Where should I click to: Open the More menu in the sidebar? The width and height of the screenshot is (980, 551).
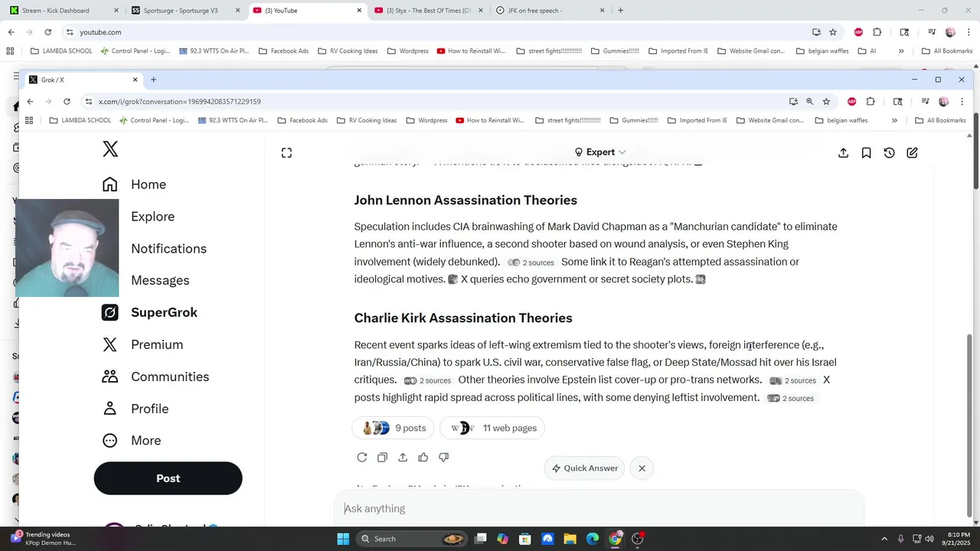[132, 441]
